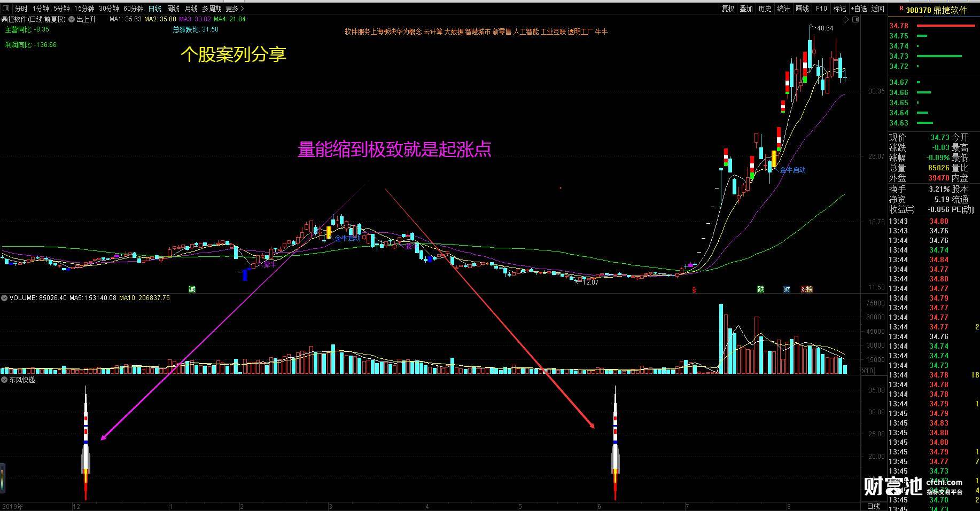
Task: Click the X10 volume scale button
Action: point(868,371)
